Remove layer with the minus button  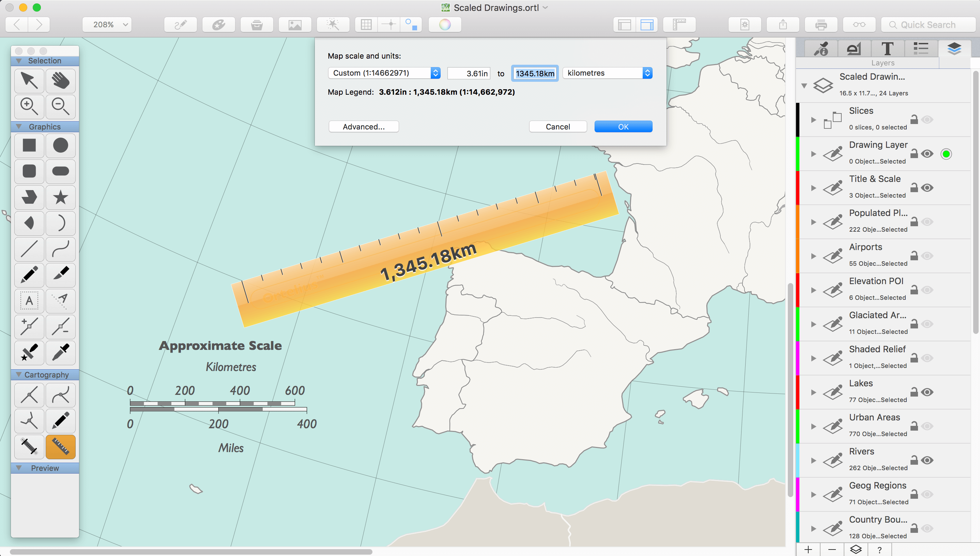[x=832, y=550]
